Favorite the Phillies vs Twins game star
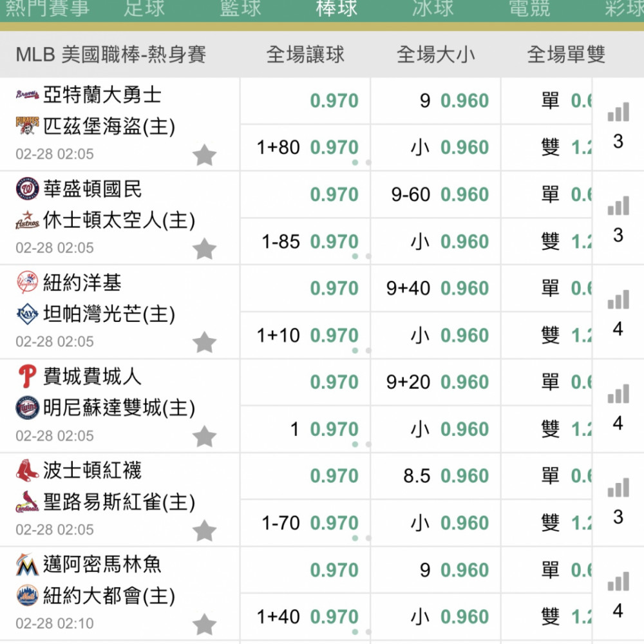 [204, 437]
